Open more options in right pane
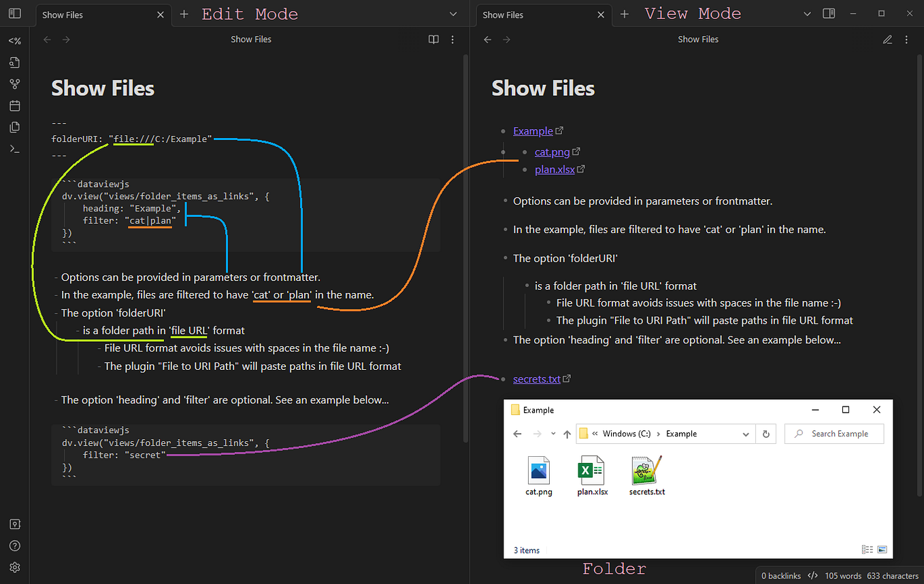The image size is (924, 584). 906,39
